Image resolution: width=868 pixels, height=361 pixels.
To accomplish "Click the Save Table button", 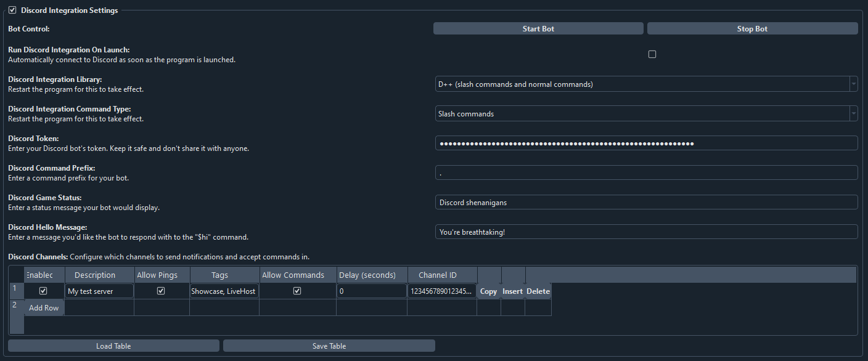I will [x=329, y=346].
